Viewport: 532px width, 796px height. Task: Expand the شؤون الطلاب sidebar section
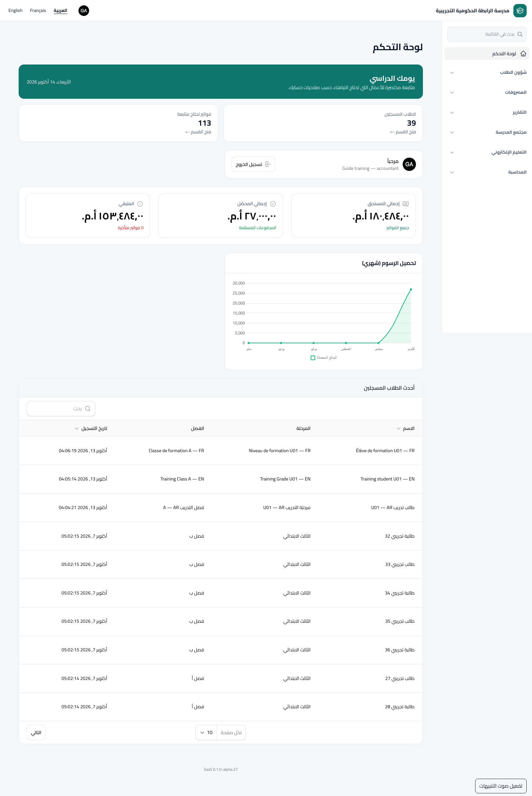[x=486, y=72]
